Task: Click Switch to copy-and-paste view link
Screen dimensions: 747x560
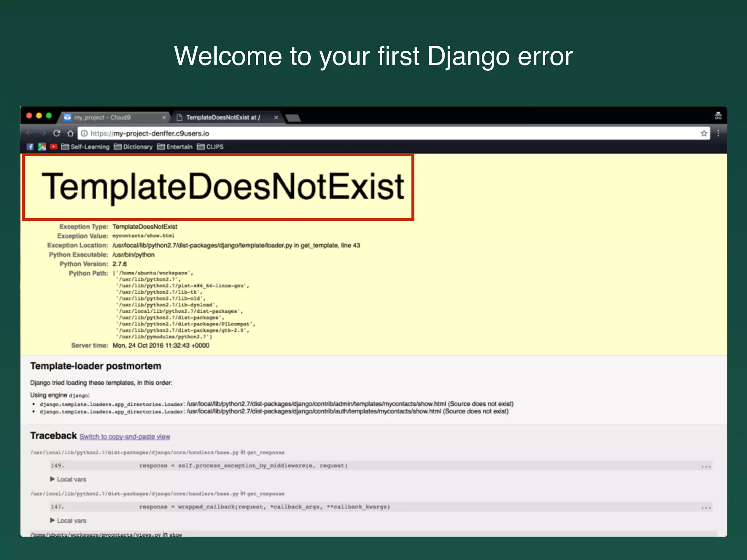Action: pos(125,437)
